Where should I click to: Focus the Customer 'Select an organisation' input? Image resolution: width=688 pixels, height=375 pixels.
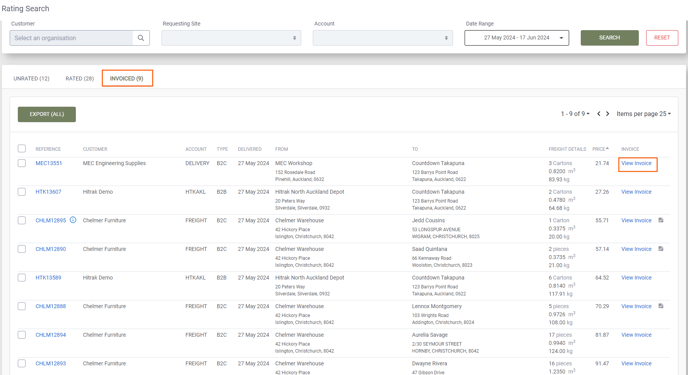click(x=72, y=38)
